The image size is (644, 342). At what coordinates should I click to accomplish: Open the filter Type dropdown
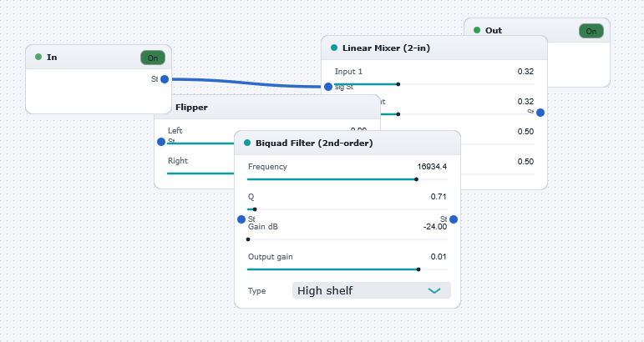(x=372, y=290)
